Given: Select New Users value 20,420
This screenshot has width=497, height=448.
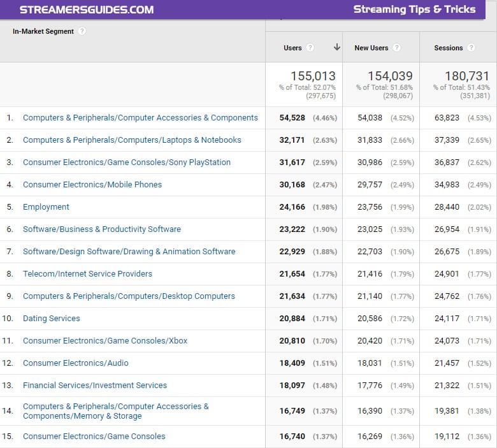Looking at the screenshot, I should (370, 341).
